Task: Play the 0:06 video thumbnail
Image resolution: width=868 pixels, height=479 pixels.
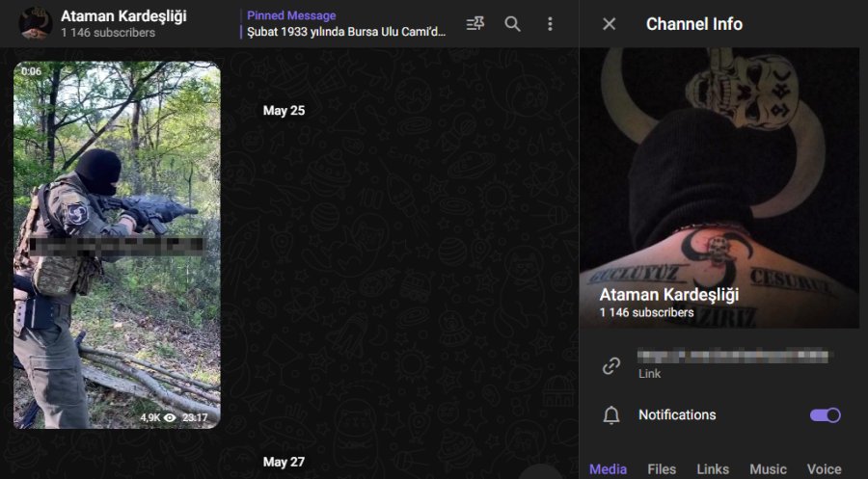Action: click(x=117, y=245)
